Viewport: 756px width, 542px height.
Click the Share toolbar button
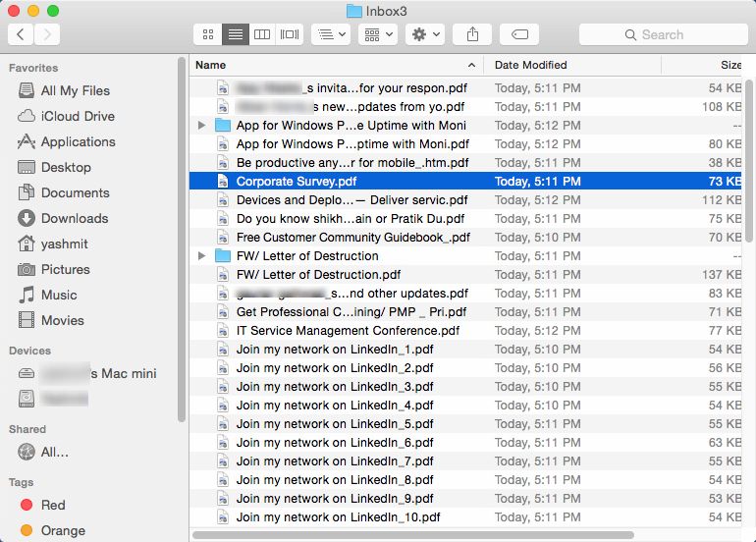tap(473, 34)
